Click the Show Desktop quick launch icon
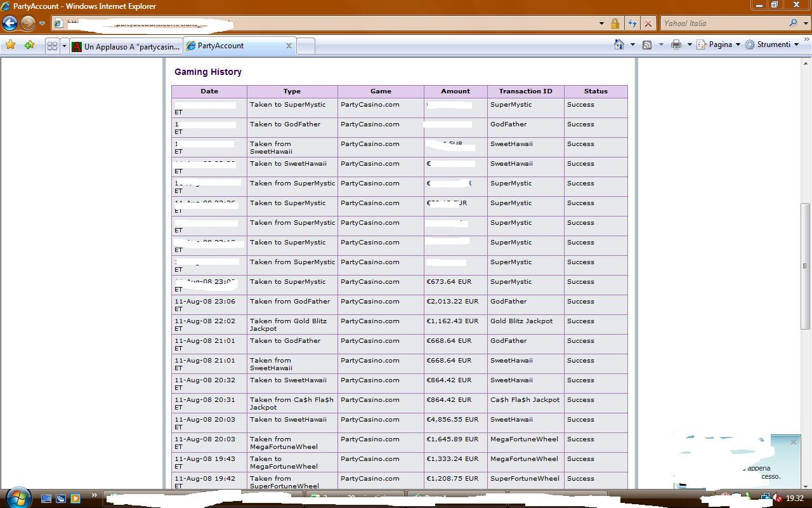Screen dimensions: 812x508 tap(46, 498)
